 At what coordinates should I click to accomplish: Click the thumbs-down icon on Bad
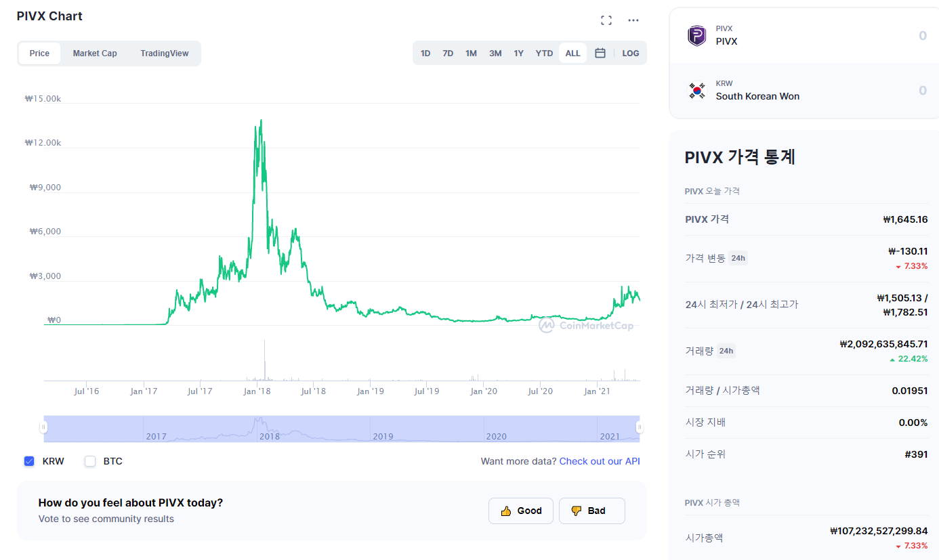[x=577, y=511]
